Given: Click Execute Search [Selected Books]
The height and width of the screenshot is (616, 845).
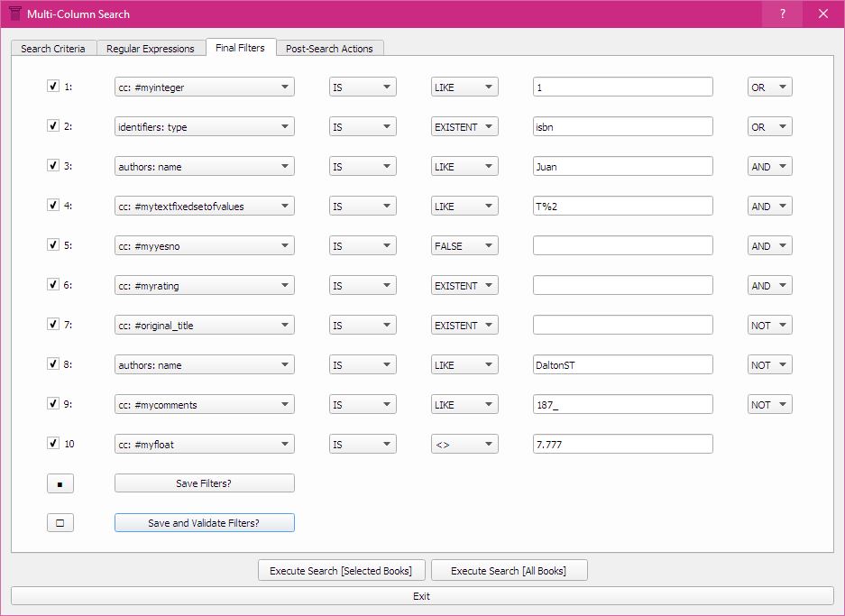Looking at the screenshot, I should (341, 571).
